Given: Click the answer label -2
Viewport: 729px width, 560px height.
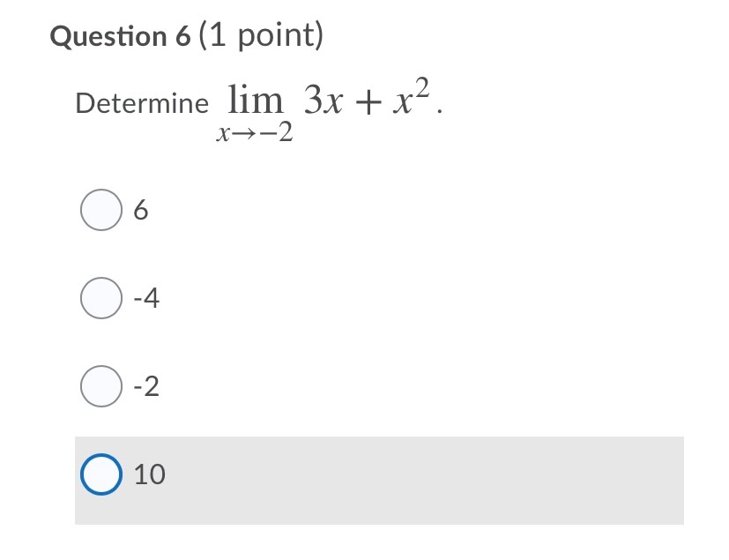Looking at the screenshot, I should point(147,386).
